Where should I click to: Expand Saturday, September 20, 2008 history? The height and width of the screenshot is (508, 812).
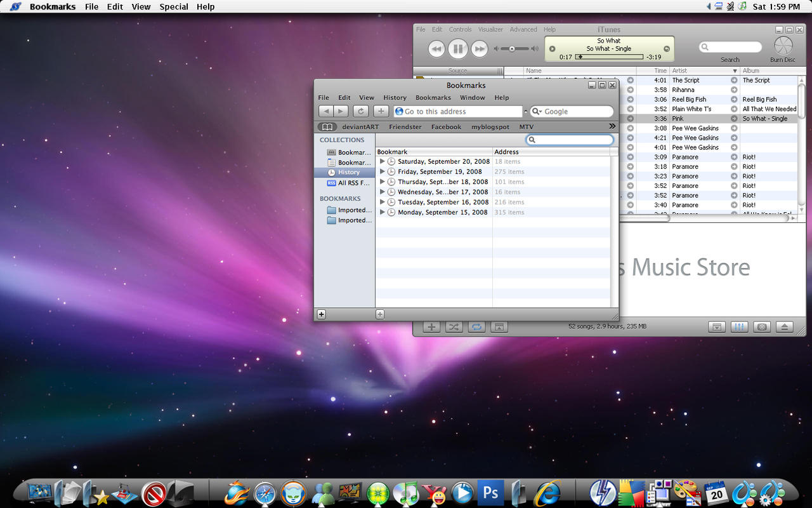point(383,161)
